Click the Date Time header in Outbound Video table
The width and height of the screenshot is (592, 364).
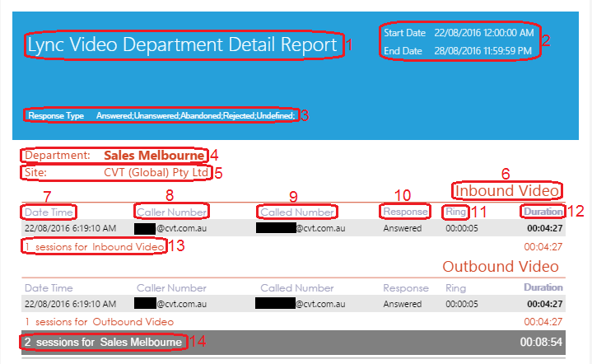tap(49, 288)
